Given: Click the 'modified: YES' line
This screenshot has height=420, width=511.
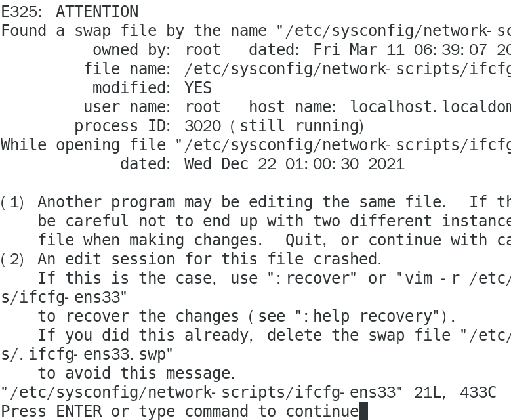Looking at the screenshot, I should [x=152, y=88].
